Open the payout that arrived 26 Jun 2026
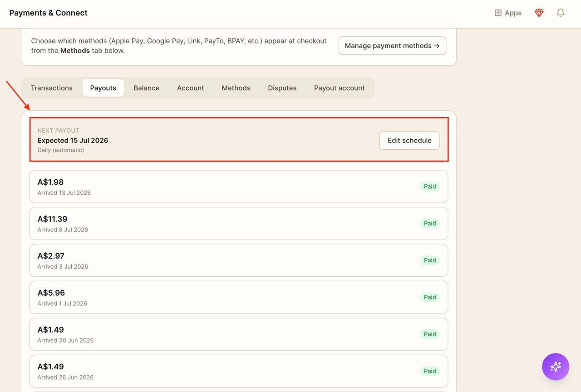The width and height of the screenshot is (581, 392). 239,371
